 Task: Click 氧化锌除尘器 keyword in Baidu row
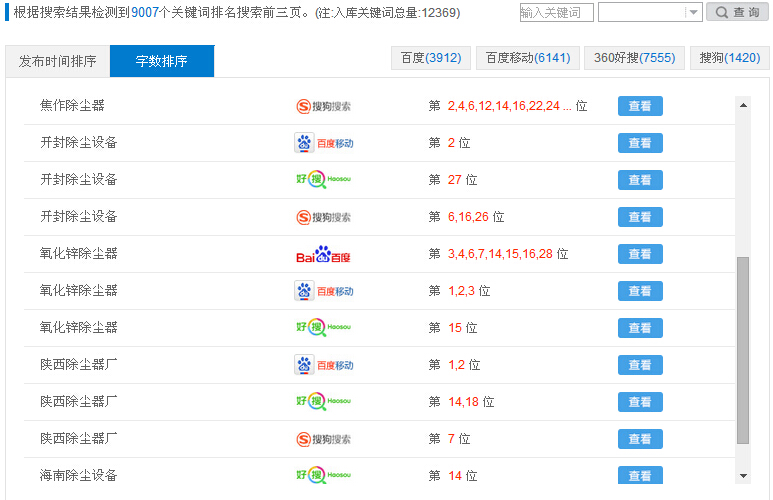(79, 253)
